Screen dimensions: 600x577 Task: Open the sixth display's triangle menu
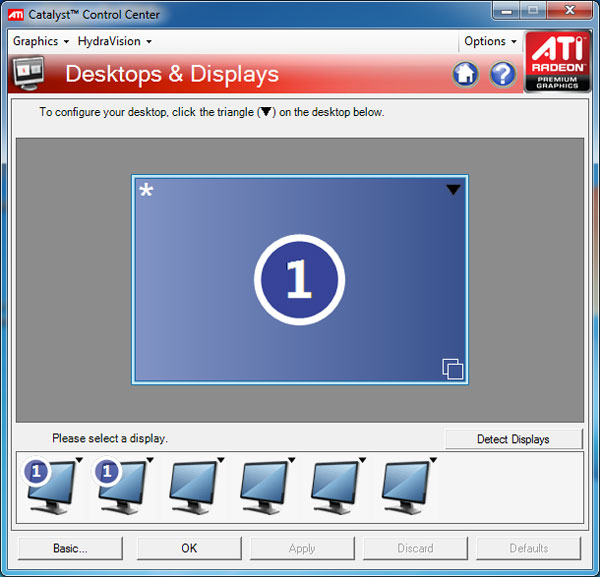click(433, 460)
